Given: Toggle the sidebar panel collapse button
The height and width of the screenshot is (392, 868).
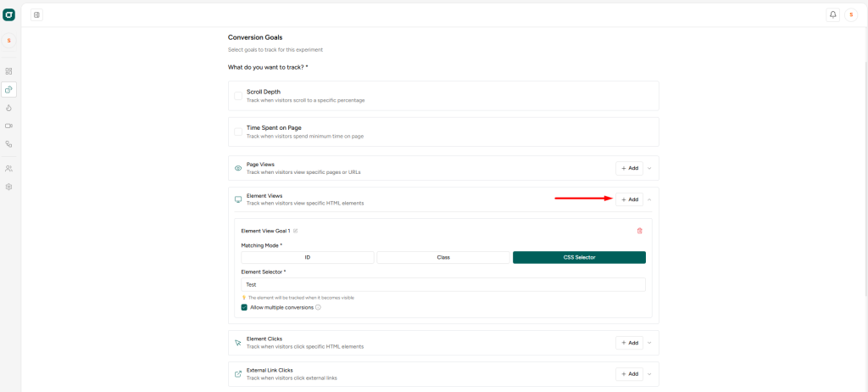Looking at the screenshot, I should coord(36,15).
